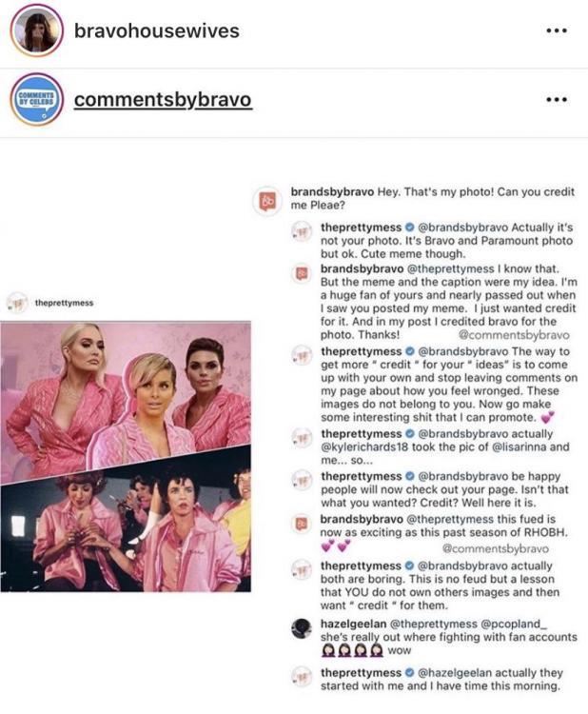Screen dimensions: 588x714
Task: Tap theprettymess avatar on Cute meme reply
Action: [x=302, y=231]
